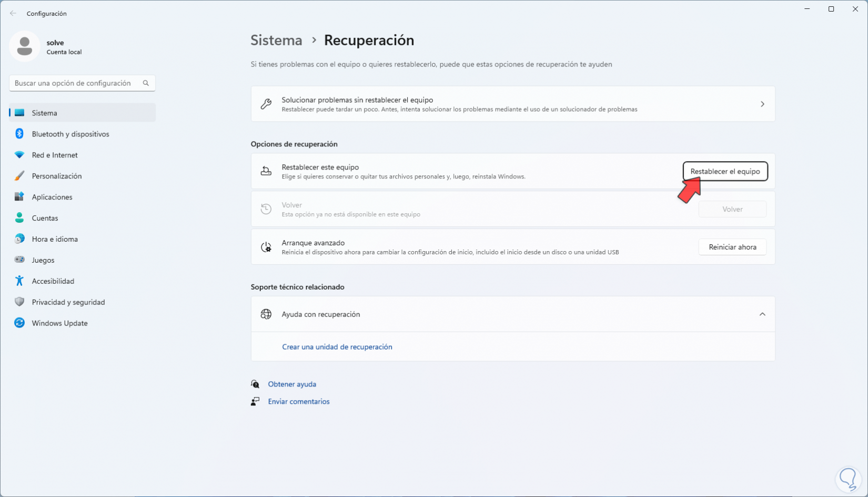Viewport: 868px width, 497px height.
Task: Click the back arrow beside Configuración
Action: (13, 14)
